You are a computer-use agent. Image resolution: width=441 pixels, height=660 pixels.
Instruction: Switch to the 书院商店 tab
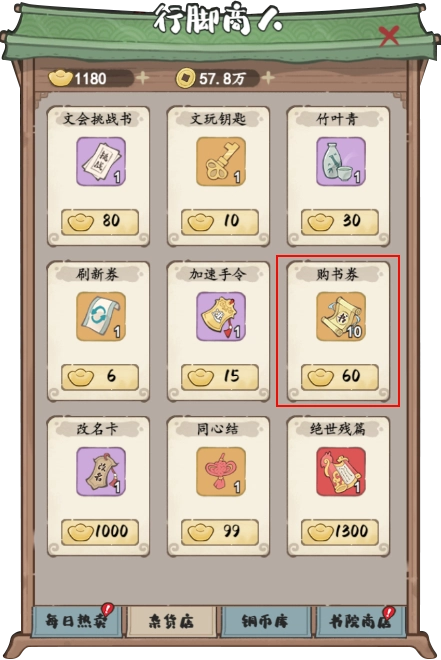(360, 621)
